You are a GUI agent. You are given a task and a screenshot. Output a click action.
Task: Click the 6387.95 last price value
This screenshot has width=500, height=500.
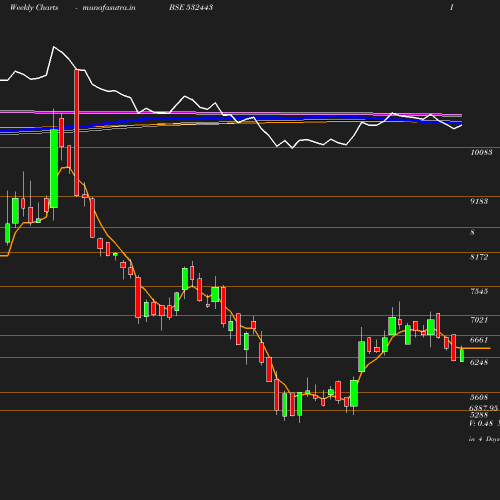[483, 408]
